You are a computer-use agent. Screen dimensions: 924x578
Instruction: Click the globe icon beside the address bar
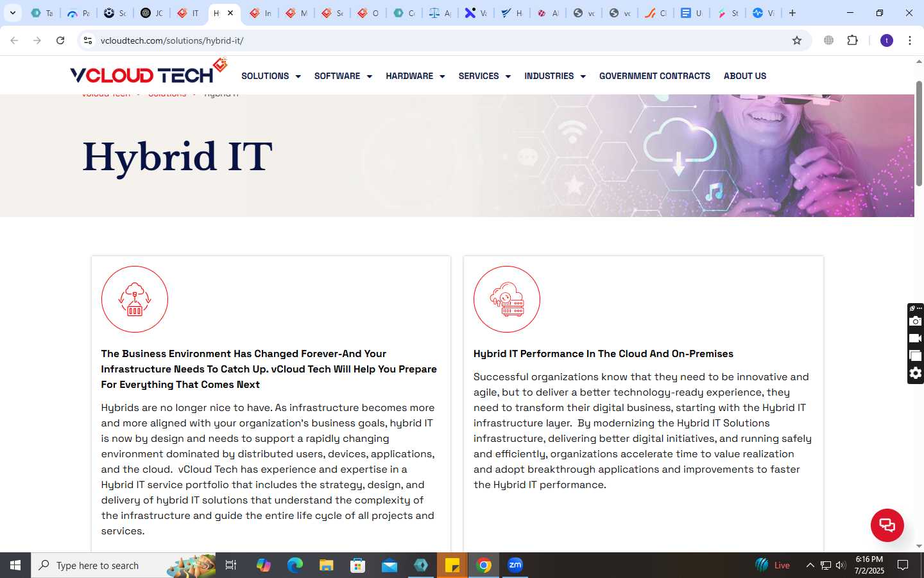828,40
